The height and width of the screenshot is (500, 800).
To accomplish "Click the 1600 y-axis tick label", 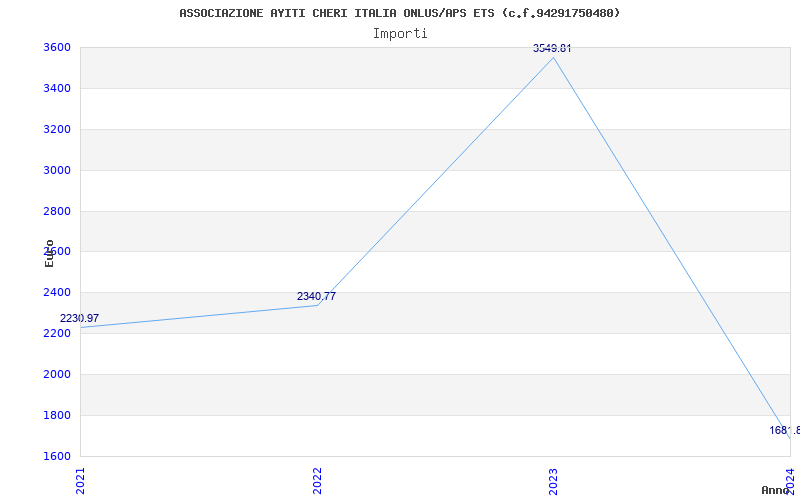I will click(57, 456).
